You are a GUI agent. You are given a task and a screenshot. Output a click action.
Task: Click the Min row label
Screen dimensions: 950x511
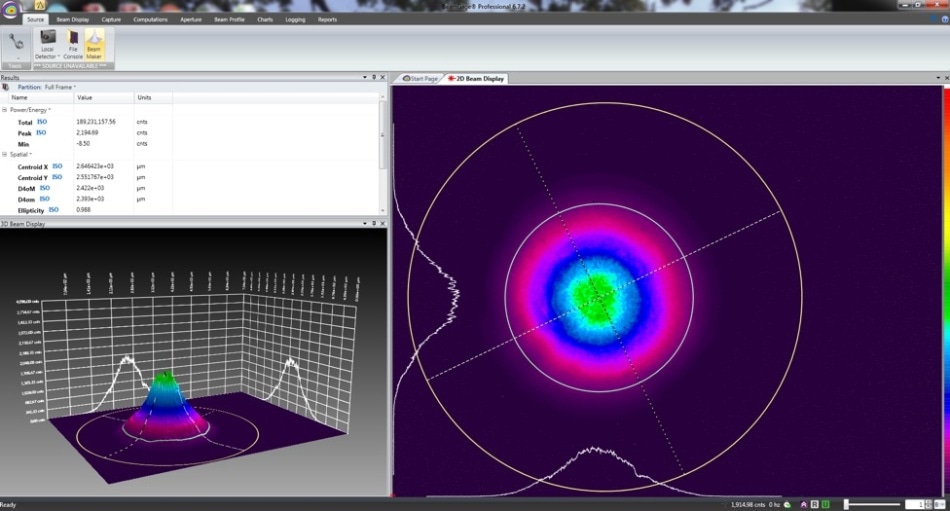tap(23, 144)
